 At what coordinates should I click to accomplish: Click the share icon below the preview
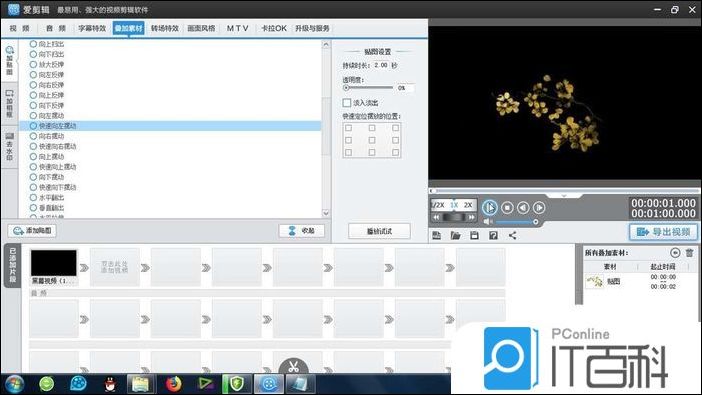tap(512, 236)
